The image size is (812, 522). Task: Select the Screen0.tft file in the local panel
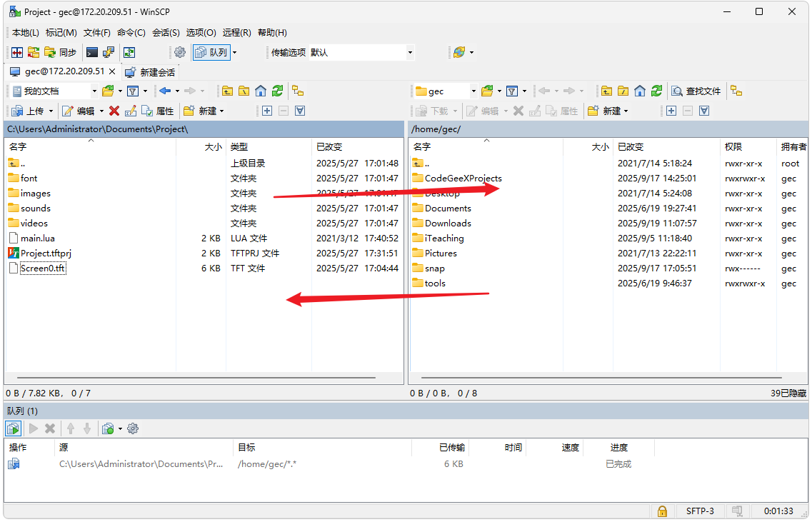42,268
